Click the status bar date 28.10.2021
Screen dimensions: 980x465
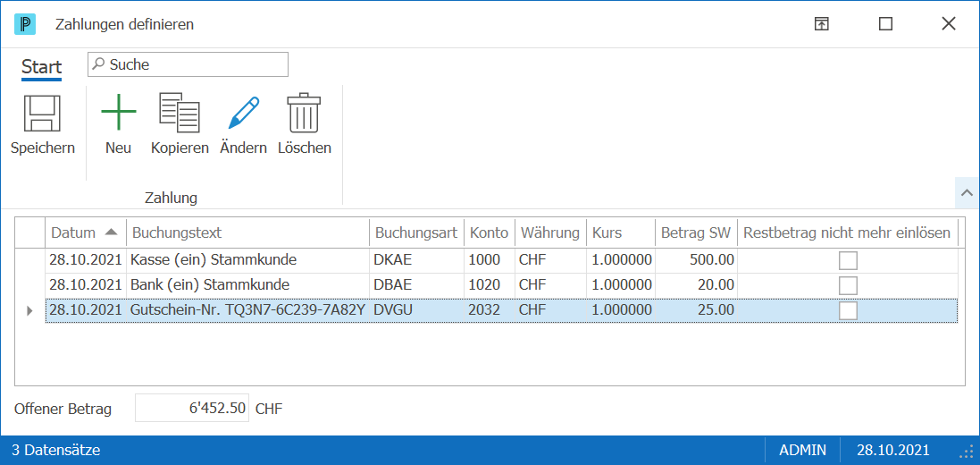[x=892, y=450]
